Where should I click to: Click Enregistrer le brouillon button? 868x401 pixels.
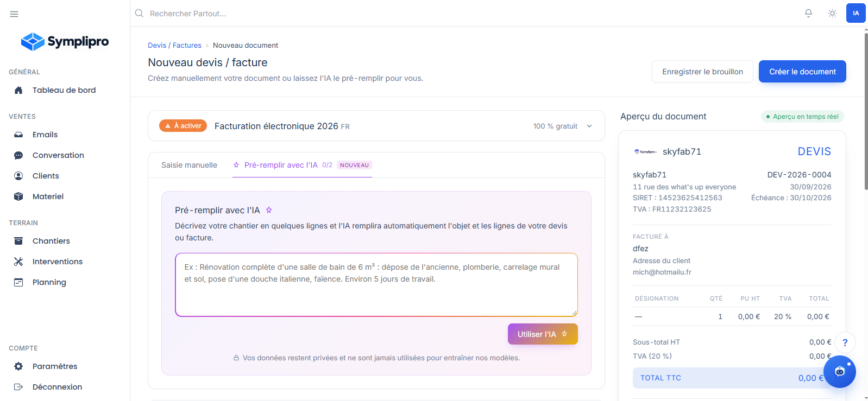(702, 72)
